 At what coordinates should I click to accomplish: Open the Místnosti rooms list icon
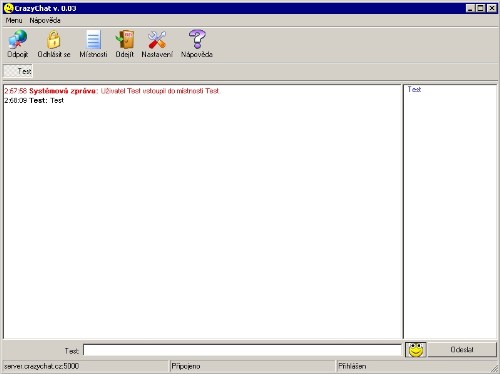tap(93, 39)
